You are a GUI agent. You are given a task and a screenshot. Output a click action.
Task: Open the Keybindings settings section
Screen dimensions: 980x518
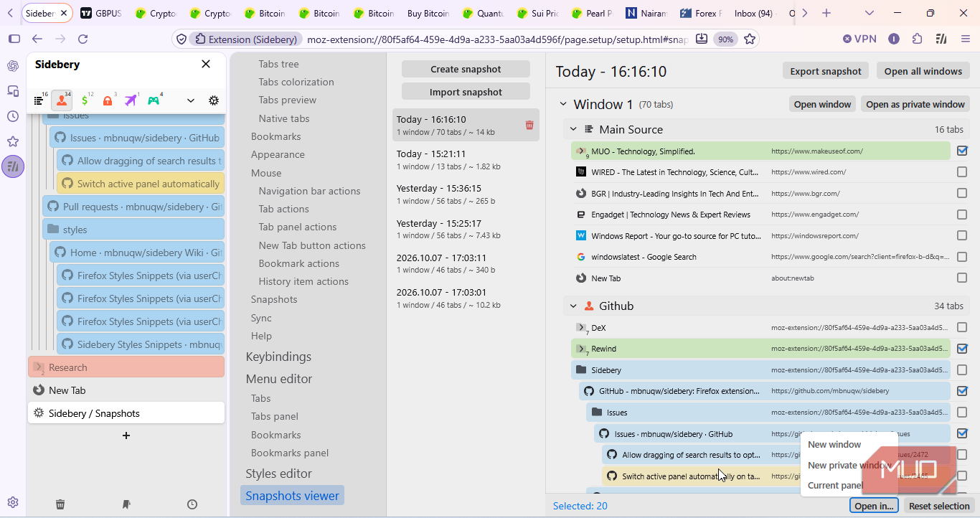point(278,357)
